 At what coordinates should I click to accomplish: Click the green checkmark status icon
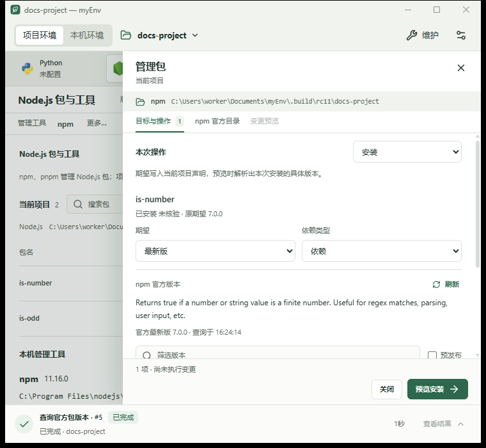click(24, 424)
